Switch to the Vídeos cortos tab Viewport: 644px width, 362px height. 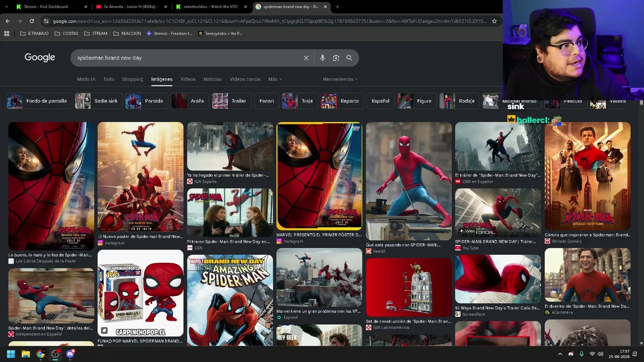[245, 79]
